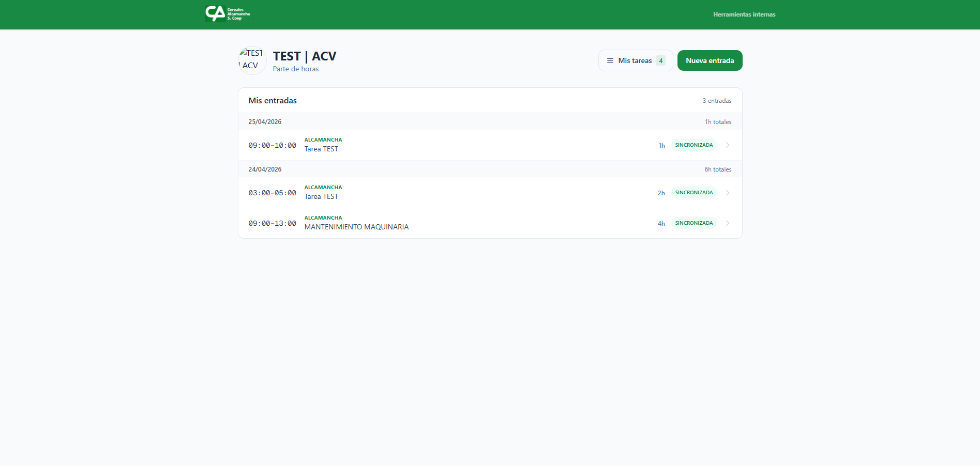Open the 09:00-13:00 entry with its chevron
Viewport: 980px width, 466px height.
pyautogui.click(x=728, y=223)
